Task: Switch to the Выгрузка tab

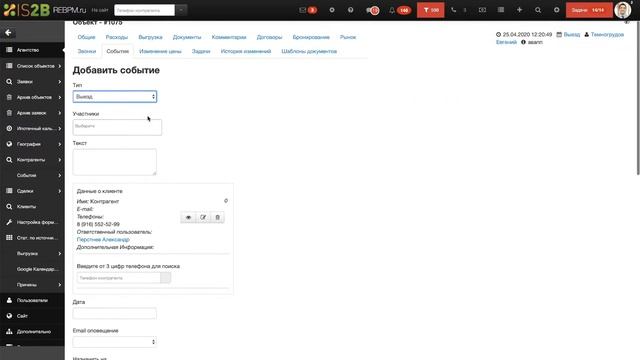Action: coord(150,37)
